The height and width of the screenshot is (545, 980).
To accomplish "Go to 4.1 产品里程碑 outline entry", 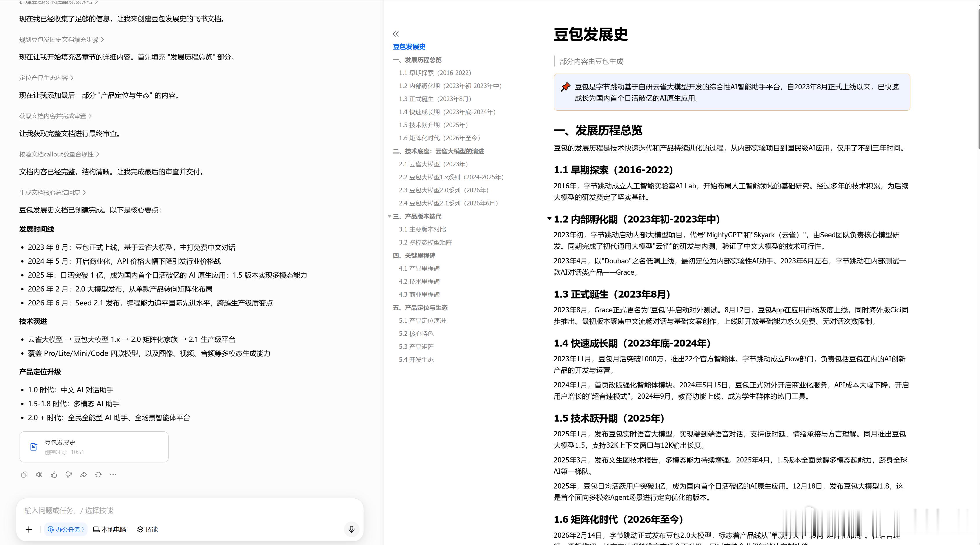I will pos(419,268).
